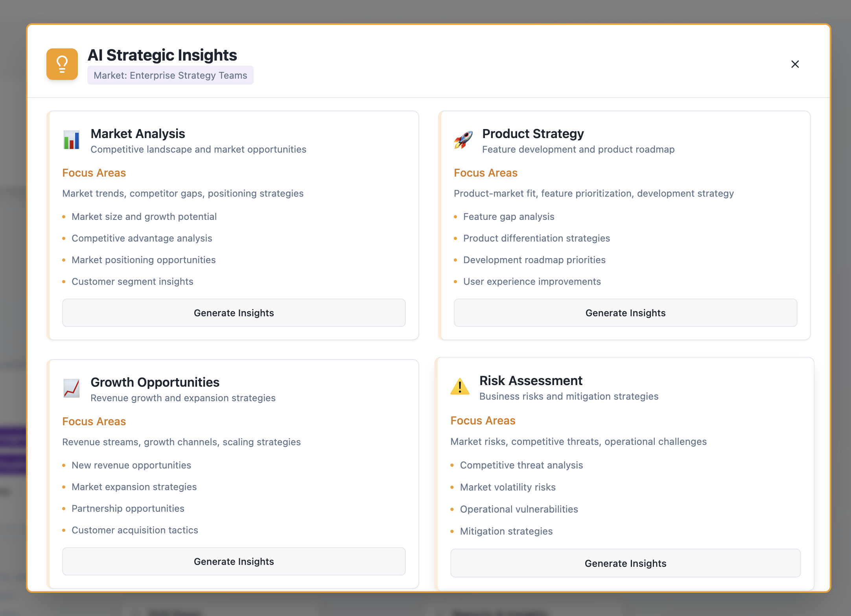The image size is (851, 616).
Task: Generate Insights for Growth Opportunities
Action: coord(234,561)
